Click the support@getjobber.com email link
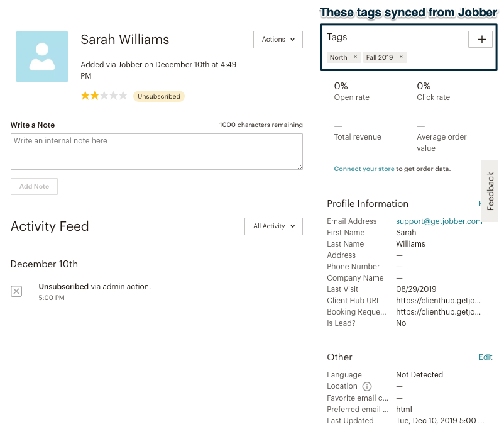This screenshot has width=504, height=429. coord(439,221)
